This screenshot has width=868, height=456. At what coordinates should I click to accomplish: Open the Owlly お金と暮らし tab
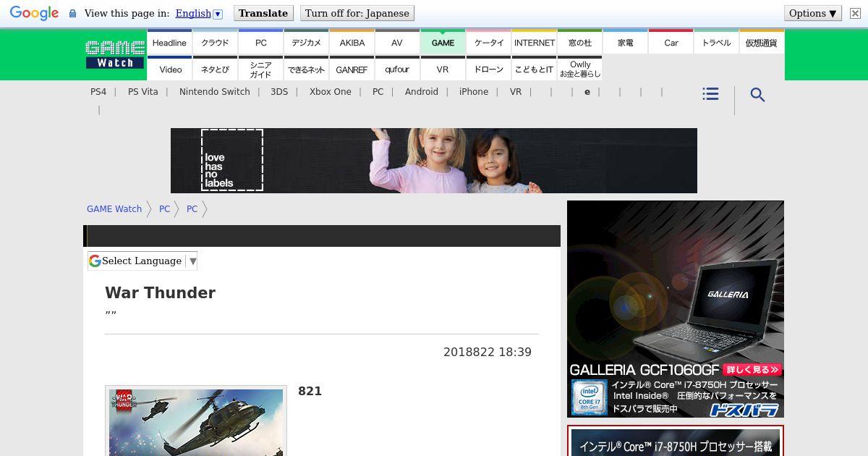pyautogui.click(x=579, y=69)
